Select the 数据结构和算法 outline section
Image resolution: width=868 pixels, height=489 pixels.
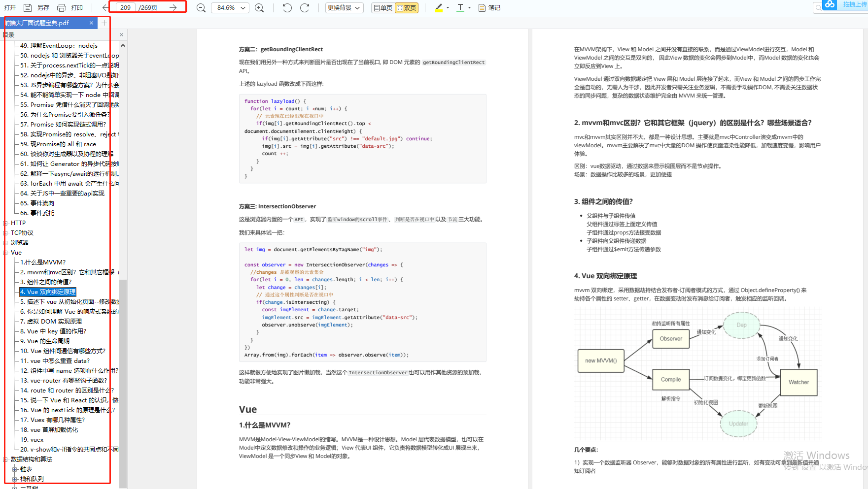32,459
